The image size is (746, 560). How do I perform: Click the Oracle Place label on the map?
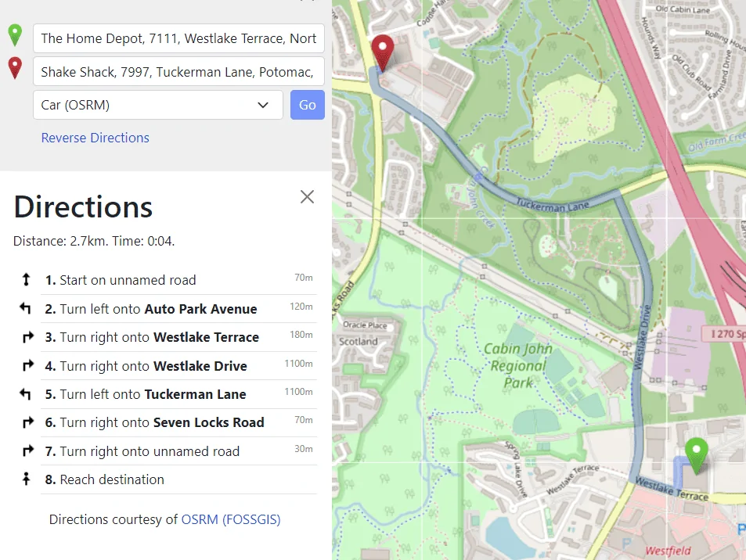pos(365,325)
